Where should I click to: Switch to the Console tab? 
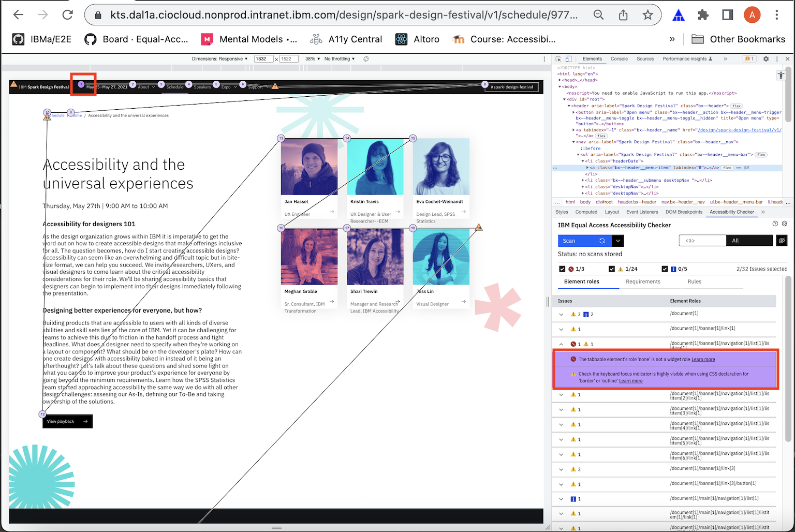619,59
